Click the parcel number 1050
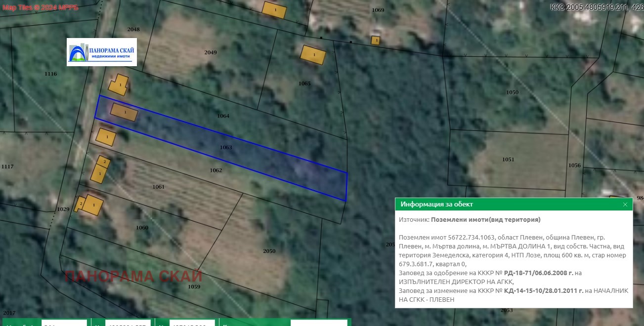This screenshot has width=644, height=326. click(x=512, y=92)
